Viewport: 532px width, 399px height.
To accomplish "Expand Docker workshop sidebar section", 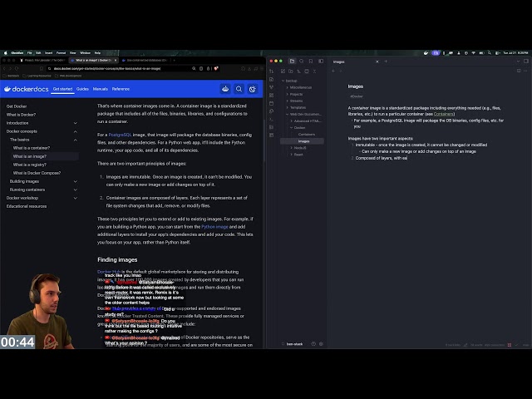I will click(76, 198).
